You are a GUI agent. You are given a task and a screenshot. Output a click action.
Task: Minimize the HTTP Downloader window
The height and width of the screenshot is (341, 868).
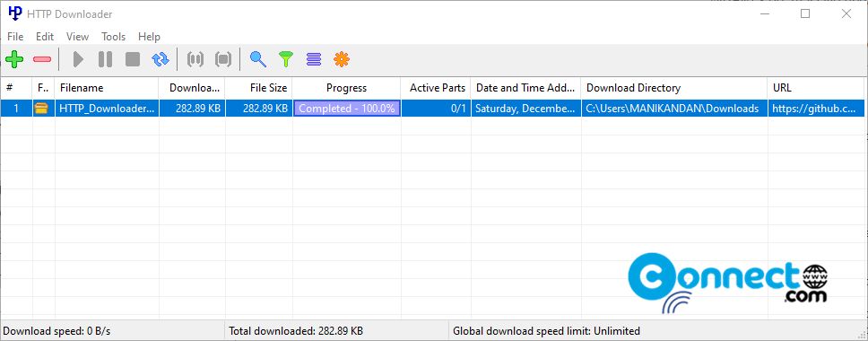(x=765, y=13)
